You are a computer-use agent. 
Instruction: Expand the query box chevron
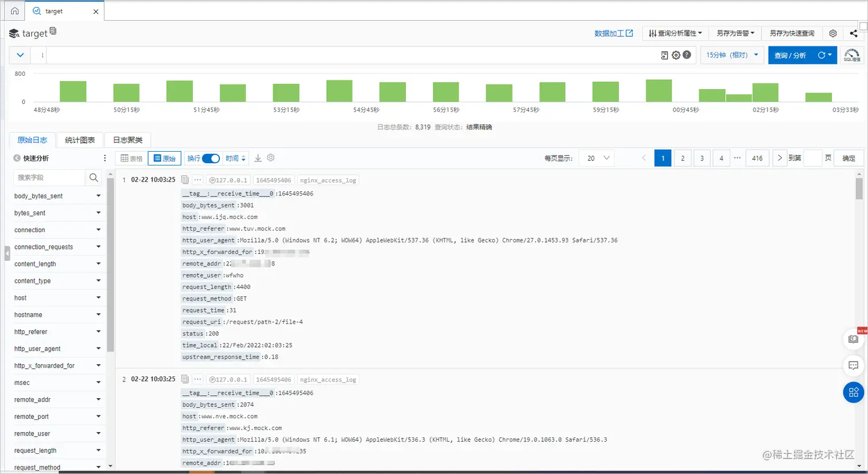(x=20, y=55)
